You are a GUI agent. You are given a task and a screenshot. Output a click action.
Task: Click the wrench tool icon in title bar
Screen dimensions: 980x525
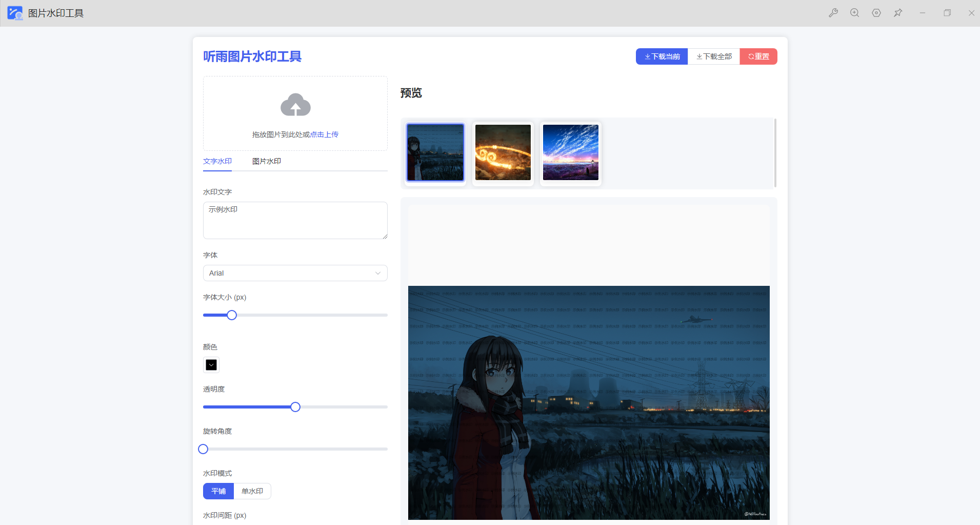(x=833, y=13)
